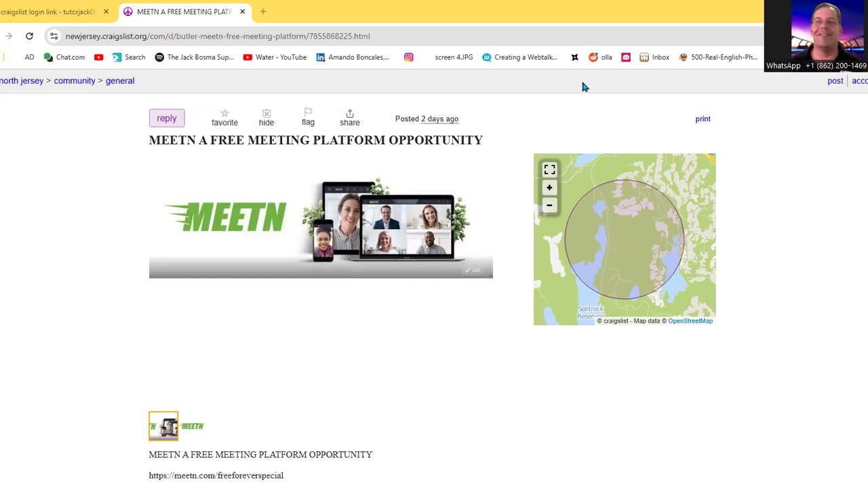Open the AD bookmark
This screenshot has width=868, height=488.
click(29, 57)
